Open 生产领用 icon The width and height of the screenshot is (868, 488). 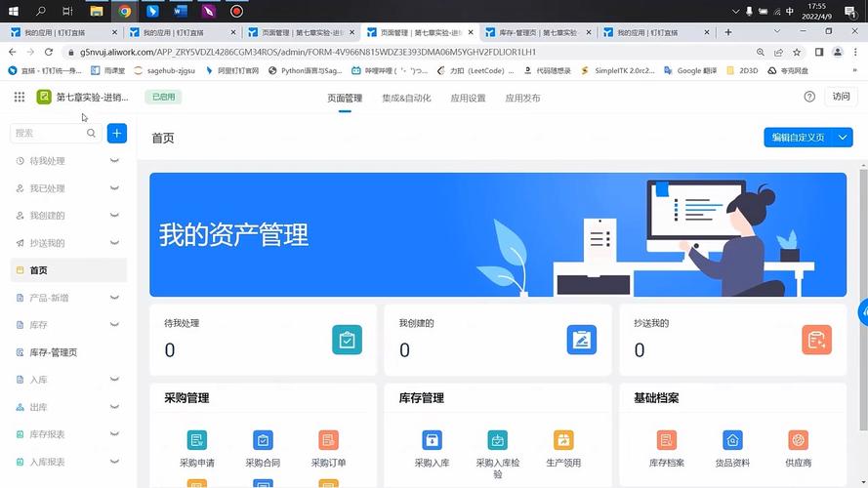tap(563, 440)
